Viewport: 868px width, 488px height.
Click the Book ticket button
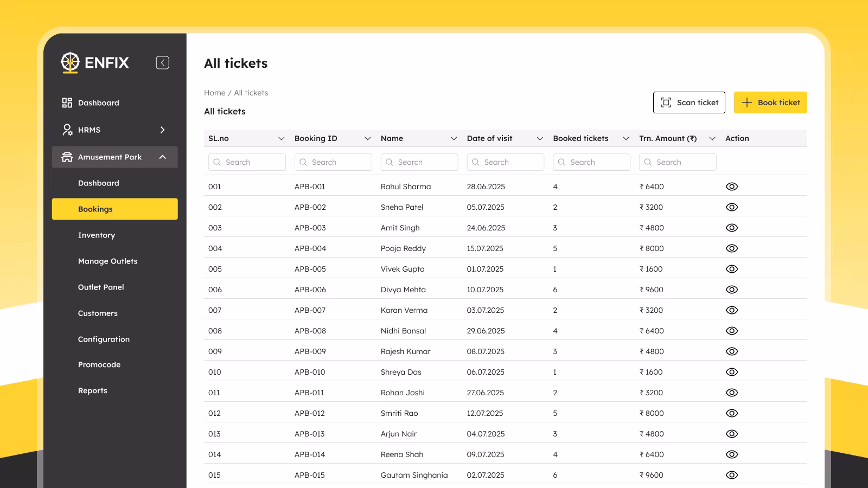770,102
